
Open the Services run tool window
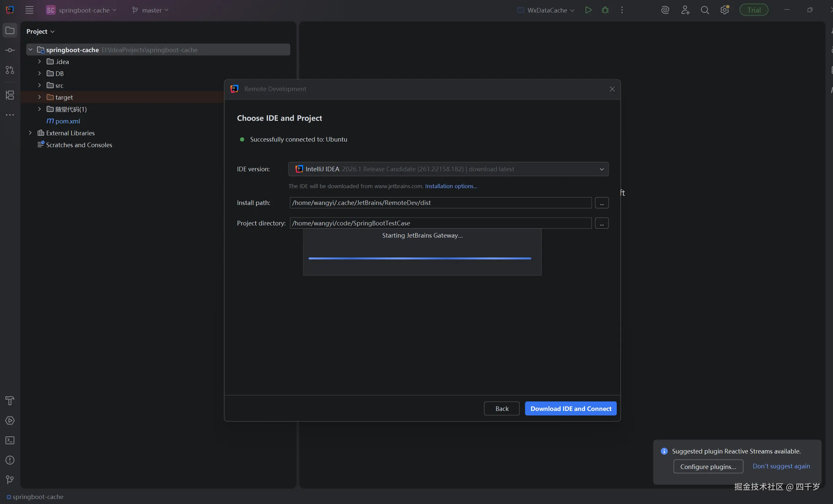(x=10, y=420)
